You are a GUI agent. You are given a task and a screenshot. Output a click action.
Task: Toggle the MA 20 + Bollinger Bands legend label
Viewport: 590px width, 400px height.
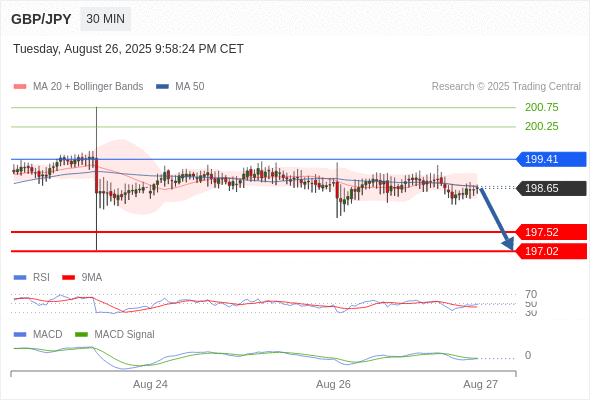(88, 87)
